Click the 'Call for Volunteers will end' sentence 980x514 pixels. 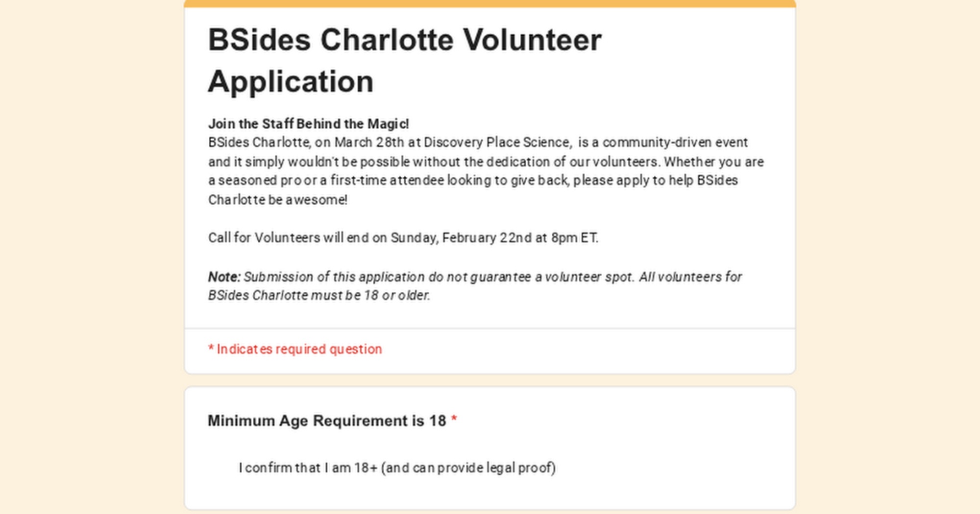pos(288,238)
